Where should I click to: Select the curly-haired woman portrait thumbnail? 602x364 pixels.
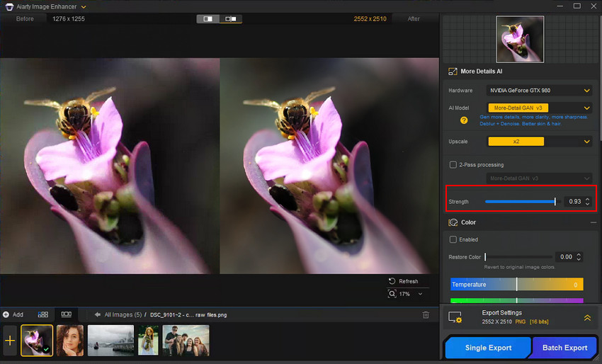click(70, 341)
